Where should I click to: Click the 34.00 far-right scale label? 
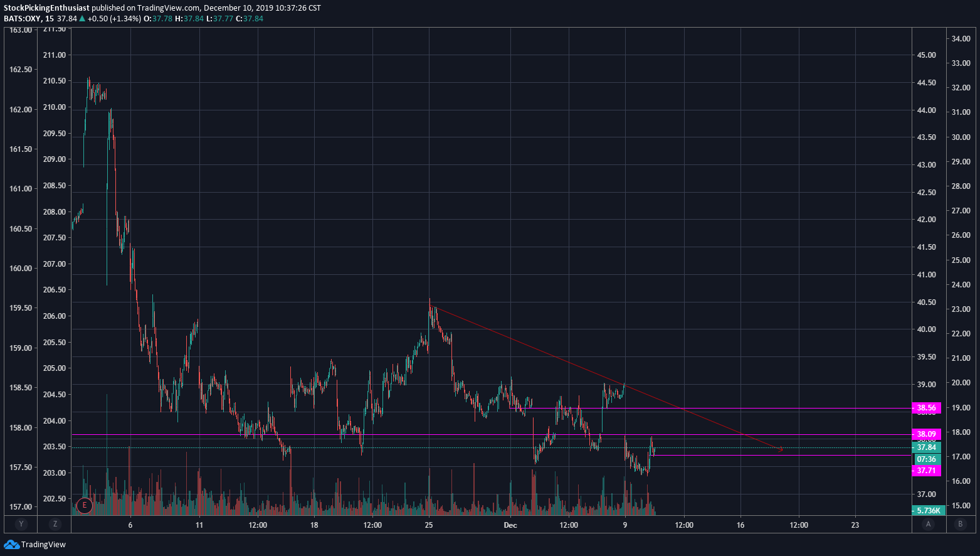(x=961, y=39)
